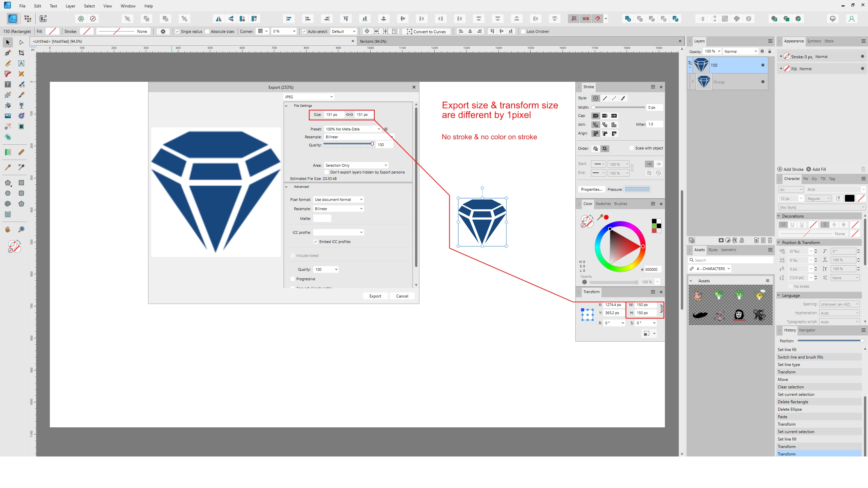Viewport: 868px width, 488px height.
Task: Select the View hand tool
Action: [8, 229]
